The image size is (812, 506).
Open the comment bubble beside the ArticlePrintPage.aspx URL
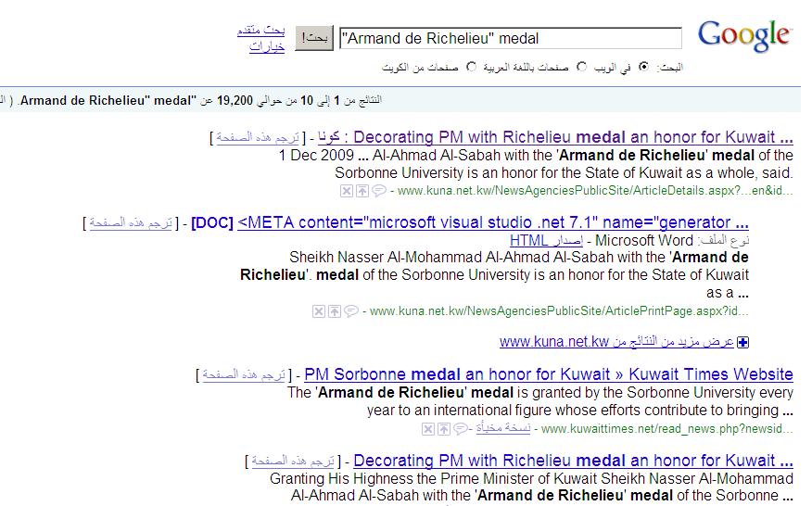click(351, 310)
